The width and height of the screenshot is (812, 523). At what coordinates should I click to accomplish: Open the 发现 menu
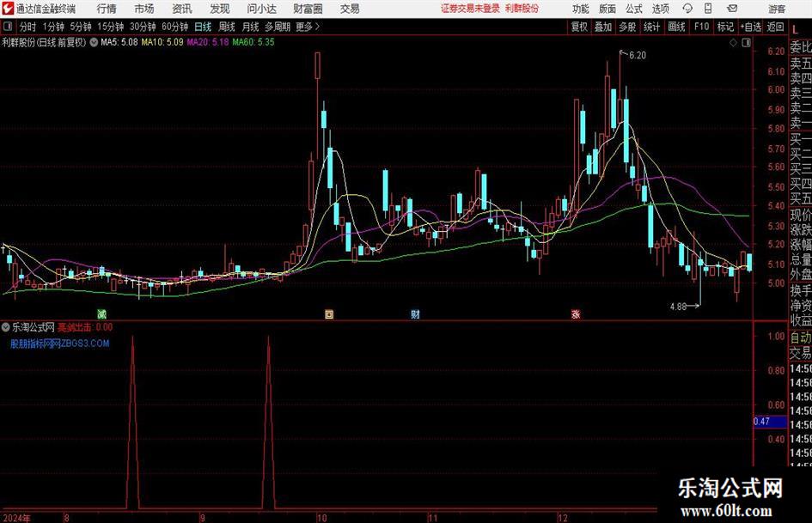pyautogui.click(x=220, y=9)
